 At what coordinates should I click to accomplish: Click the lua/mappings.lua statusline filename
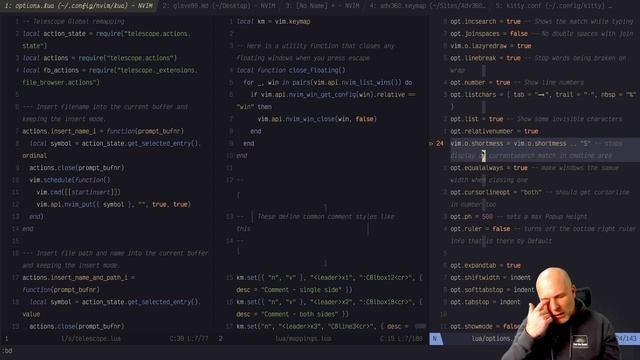click(x=303, y=339)
